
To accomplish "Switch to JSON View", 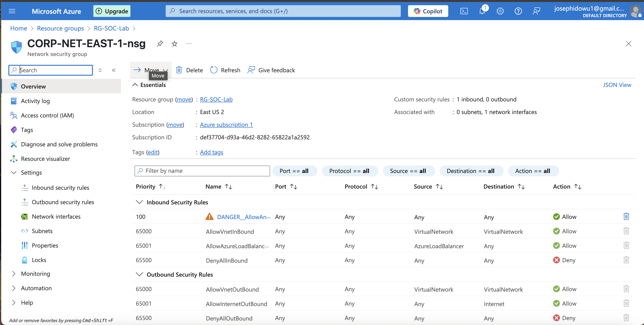I will pos(617,85).
